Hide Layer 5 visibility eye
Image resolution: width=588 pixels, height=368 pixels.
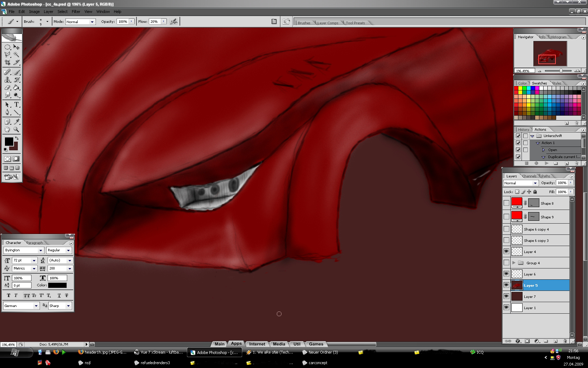click(506, 285)
